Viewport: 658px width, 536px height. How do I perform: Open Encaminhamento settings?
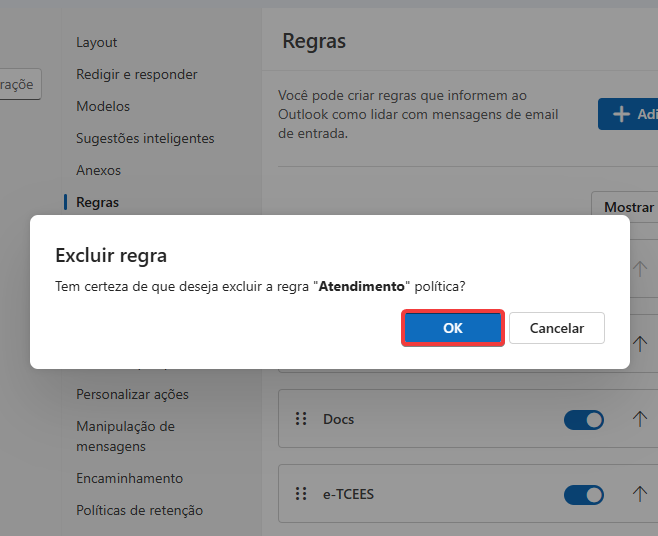[129, 478]
